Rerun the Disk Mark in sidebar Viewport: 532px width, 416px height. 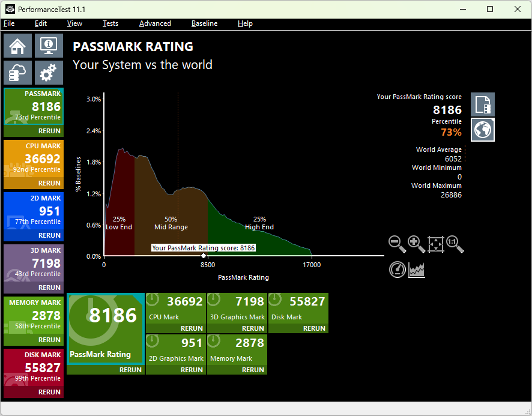pos(49,392)
